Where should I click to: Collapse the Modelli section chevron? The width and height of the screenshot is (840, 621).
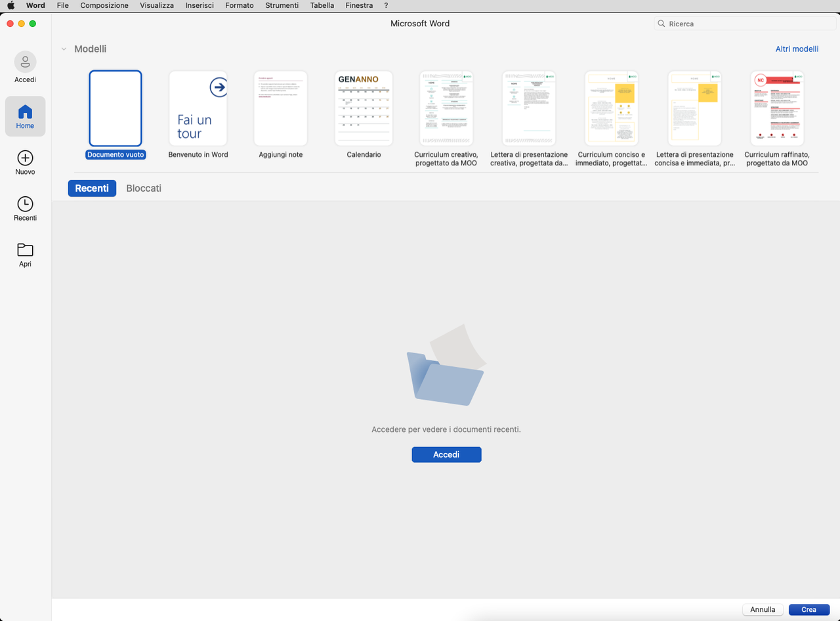64,49
